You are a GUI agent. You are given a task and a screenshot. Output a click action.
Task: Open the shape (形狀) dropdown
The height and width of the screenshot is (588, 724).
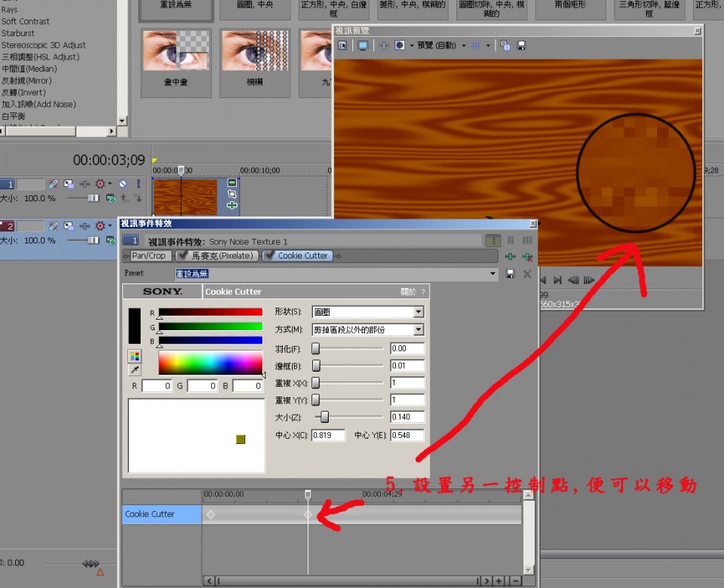[419, 312]
